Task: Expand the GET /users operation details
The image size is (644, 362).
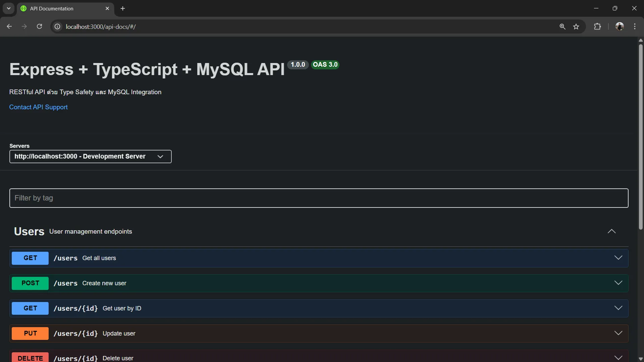Action: tap(618, 258)
